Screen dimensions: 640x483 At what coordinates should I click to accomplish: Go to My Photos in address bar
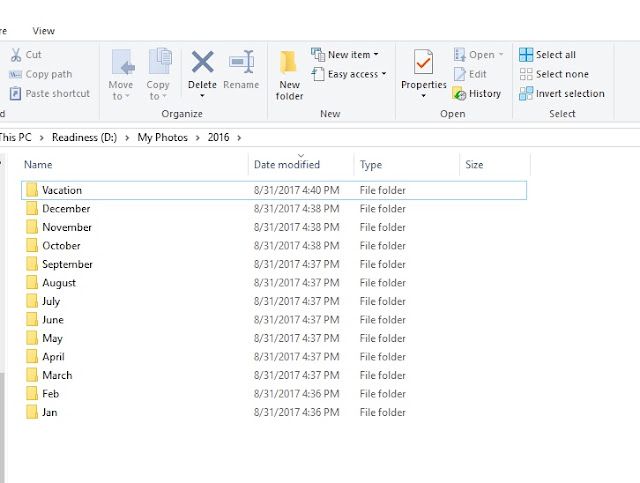[x=162, y=138]
